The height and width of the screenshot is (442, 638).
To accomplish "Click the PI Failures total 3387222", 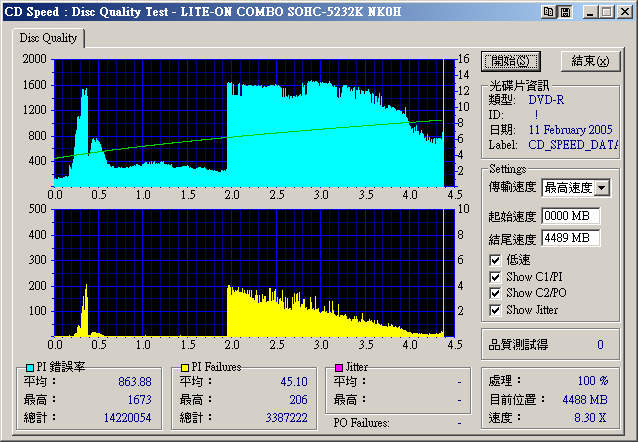I will 286,418.
